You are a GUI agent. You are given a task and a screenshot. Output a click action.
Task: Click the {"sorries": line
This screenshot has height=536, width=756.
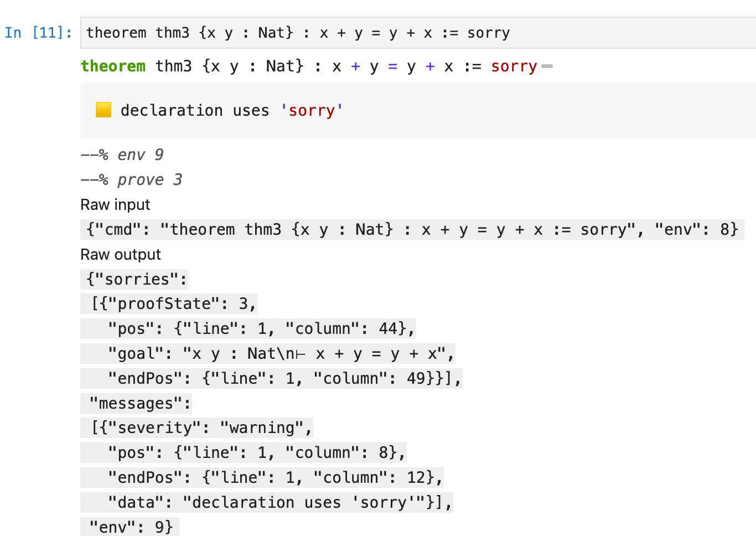134,279
